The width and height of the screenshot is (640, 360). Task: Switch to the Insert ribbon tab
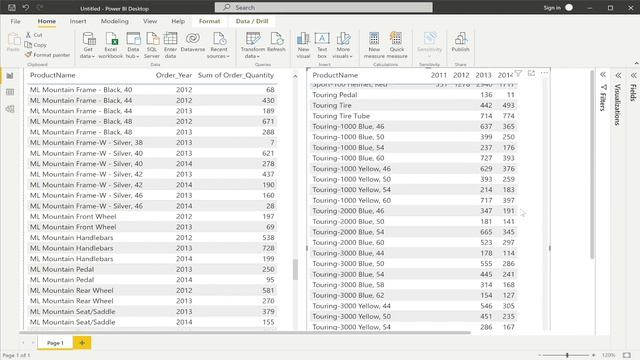tap(78, 21)
